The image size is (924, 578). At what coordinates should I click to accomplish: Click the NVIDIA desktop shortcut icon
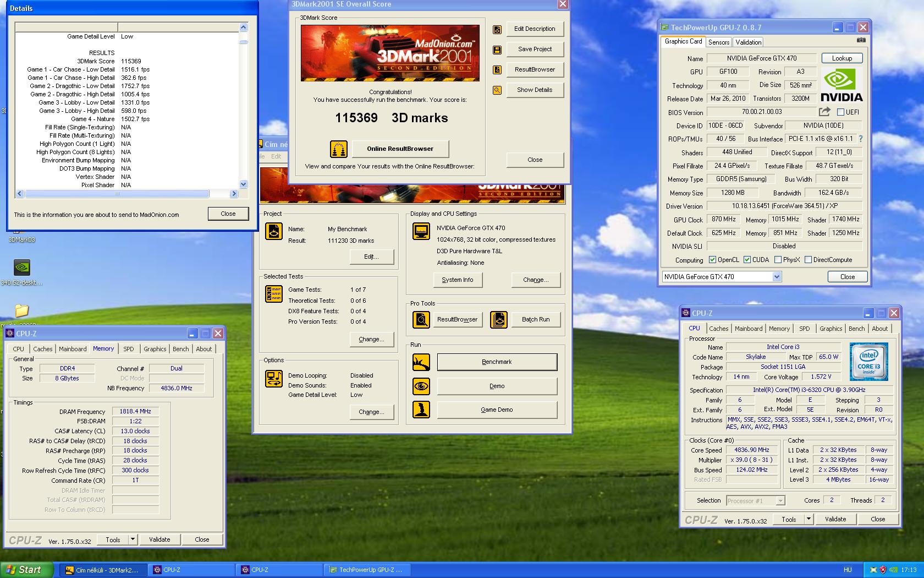[22, 268]
